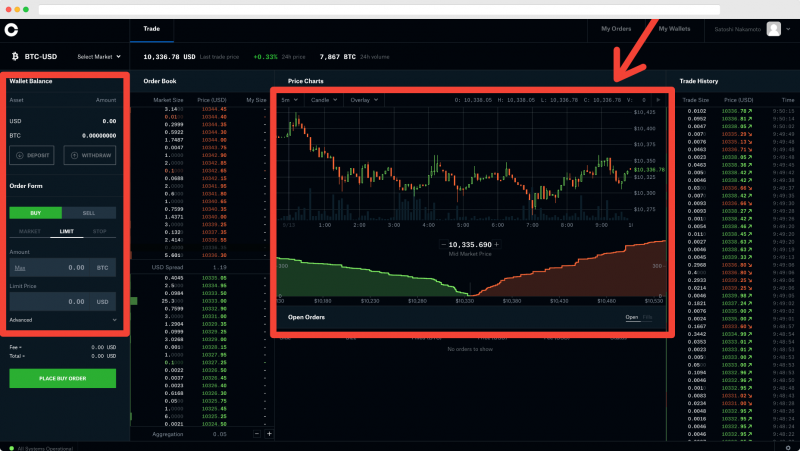
Task: Click the 7,867 BTC 24h volume
Action: [x=337, y=57]
